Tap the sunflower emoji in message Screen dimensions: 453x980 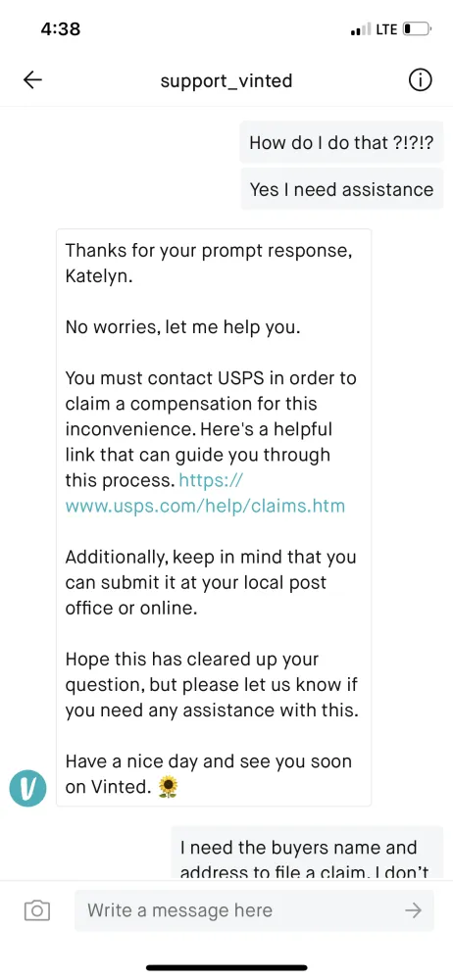click(168, 788)
